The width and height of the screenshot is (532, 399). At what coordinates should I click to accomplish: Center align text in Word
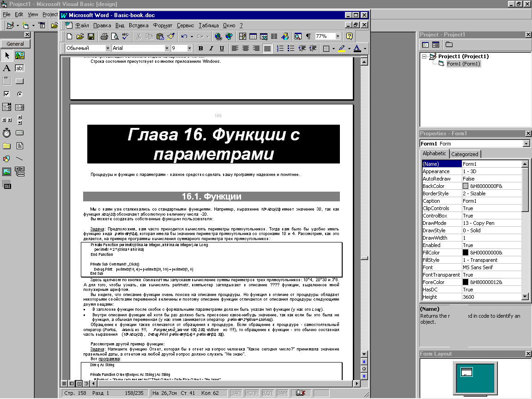point(245,48)
